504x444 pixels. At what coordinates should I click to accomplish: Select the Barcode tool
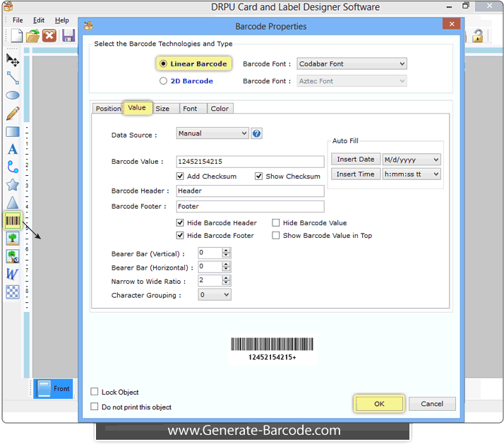tap(13, 220)
